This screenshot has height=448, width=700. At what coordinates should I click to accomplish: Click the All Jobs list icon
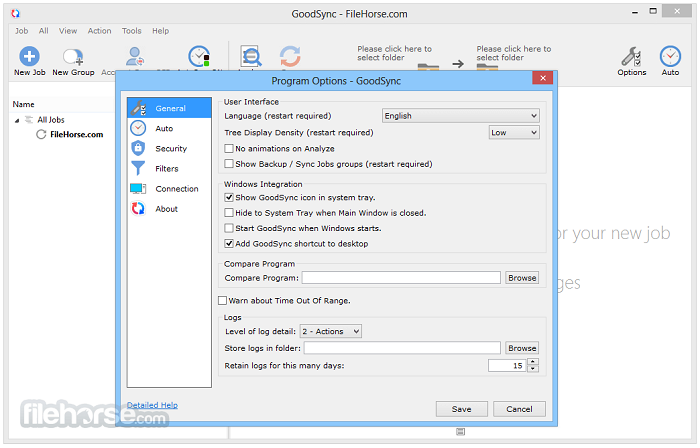pos(29,120)
